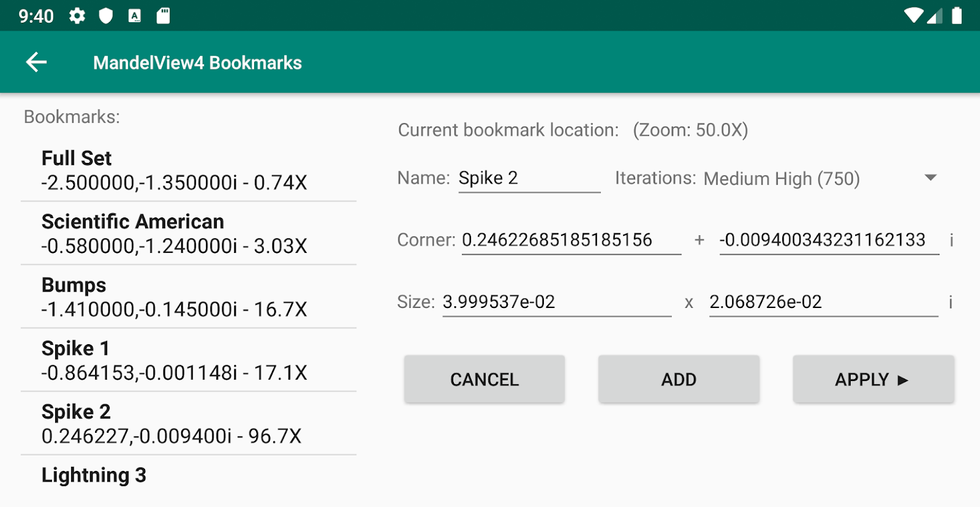Edit the bookmark Name field
This screenshot has height=507, width=980.
529,178
